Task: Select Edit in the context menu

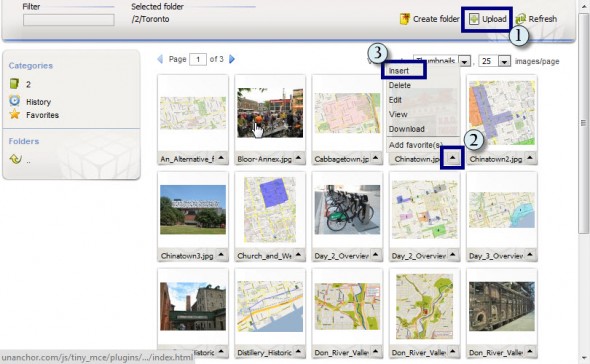Action: (395, 100)
